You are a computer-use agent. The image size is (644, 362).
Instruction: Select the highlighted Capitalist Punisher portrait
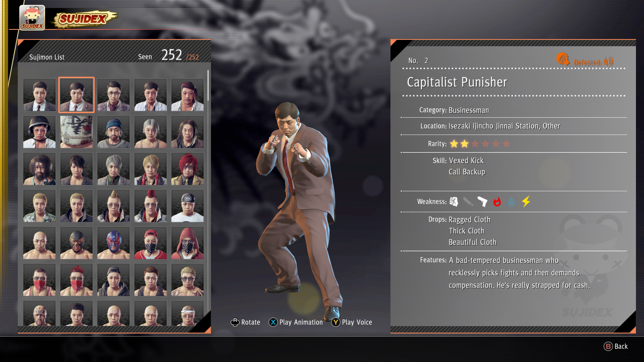(x=76, y=95)
